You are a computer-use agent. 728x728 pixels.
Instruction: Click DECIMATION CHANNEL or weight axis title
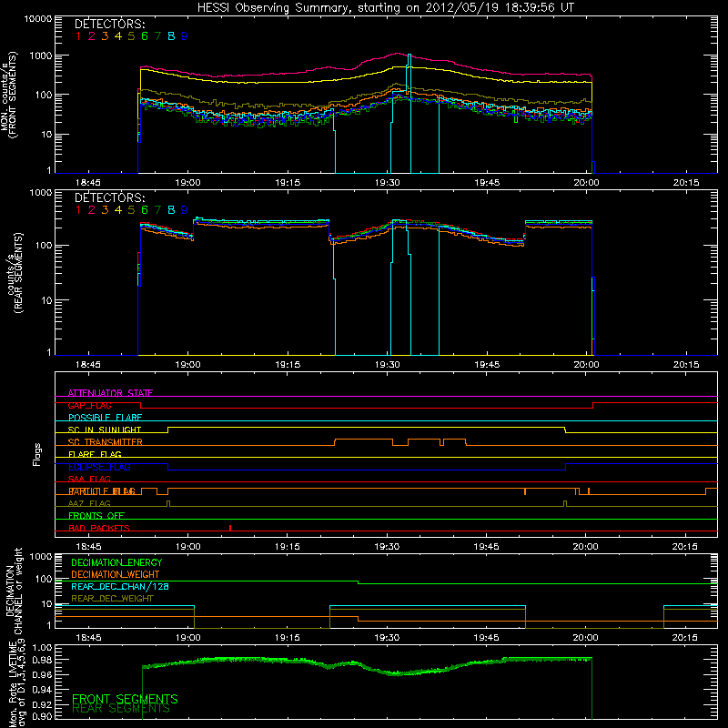(x=14, y=591)
